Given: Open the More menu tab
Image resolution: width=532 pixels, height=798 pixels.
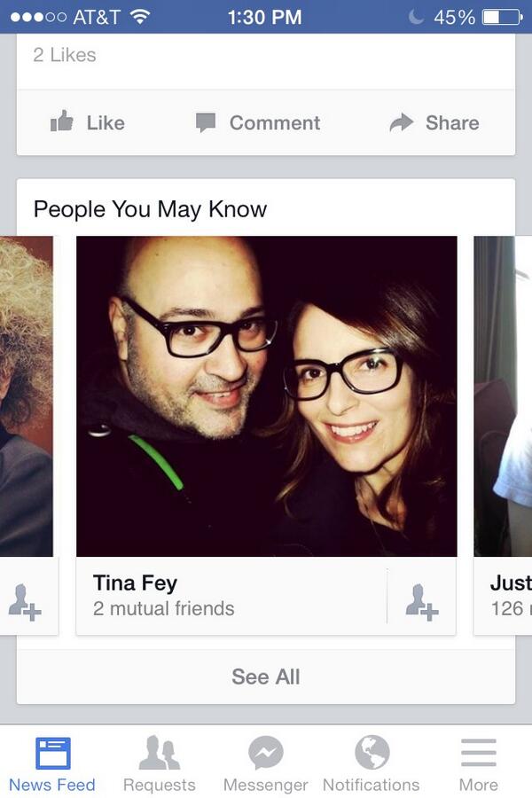Looking at the screenshot, I should point(479,763).
